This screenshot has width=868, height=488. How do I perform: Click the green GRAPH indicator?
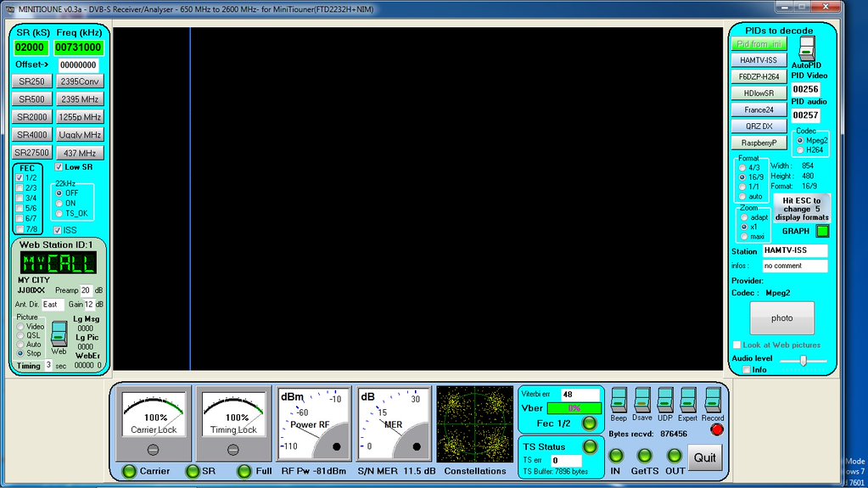point(821,231)
